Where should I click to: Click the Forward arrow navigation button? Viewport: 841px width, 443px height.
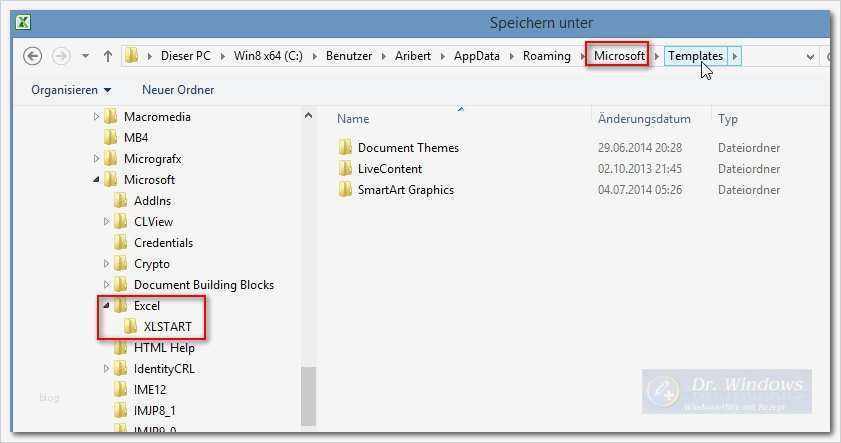61,56
